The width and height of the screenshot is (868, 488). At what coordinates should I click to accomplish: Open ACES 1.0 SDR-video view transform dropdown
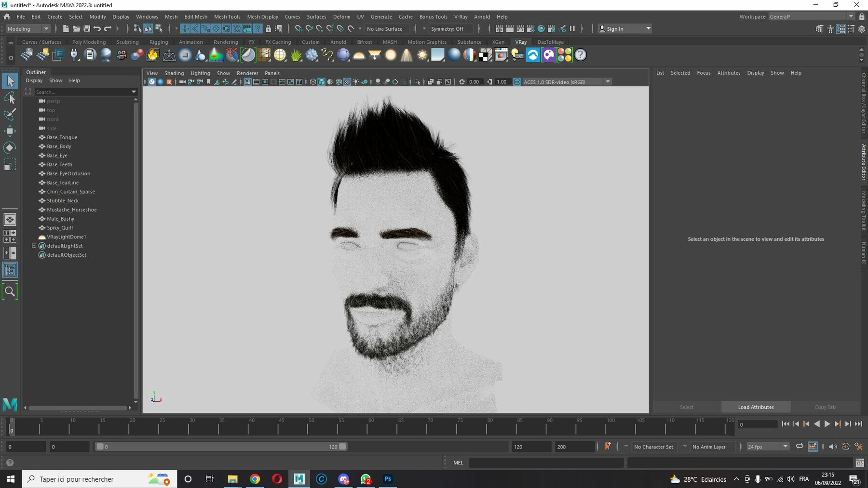point(567,82)
